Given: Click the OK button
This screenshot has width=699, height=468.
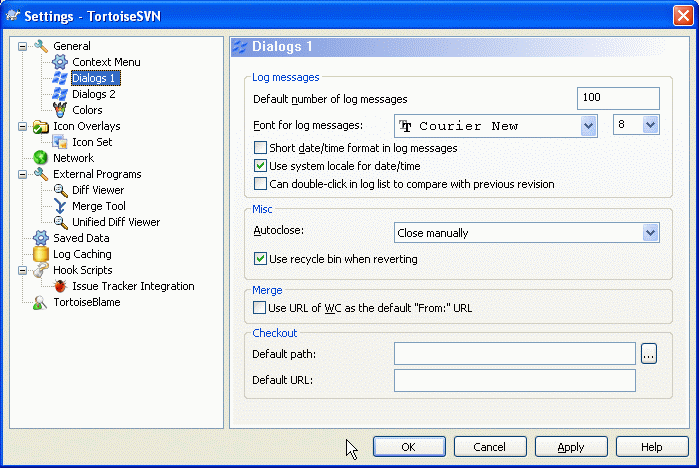Looking at the screenshot, I should point(409,447).
